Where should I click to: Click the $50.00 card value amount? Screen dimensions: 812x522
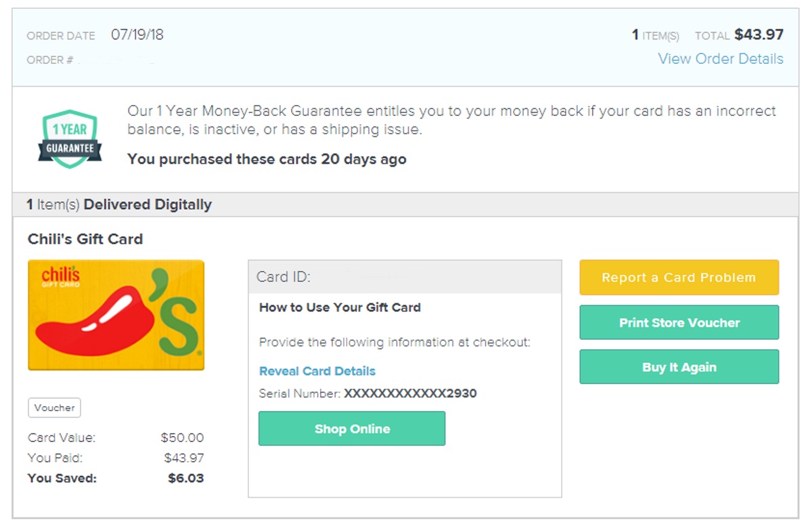(x=182, y=437)
